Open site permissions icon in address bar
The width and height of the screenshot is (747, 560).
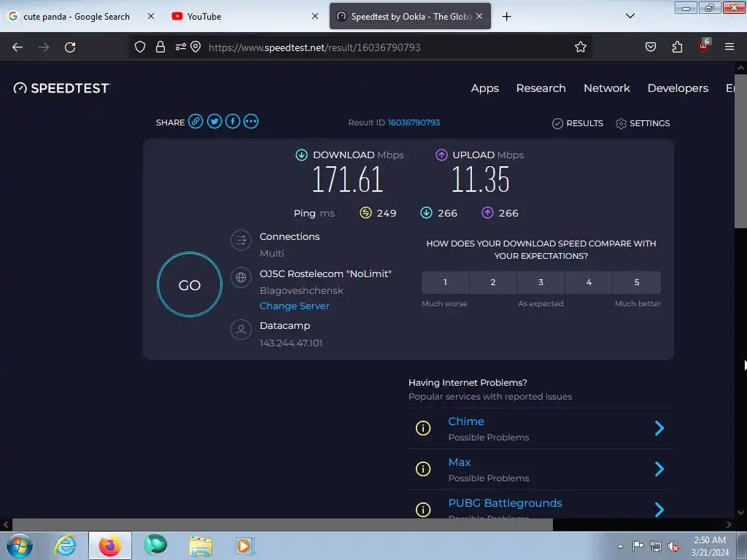pyautogui.click(x=181, y=47)
